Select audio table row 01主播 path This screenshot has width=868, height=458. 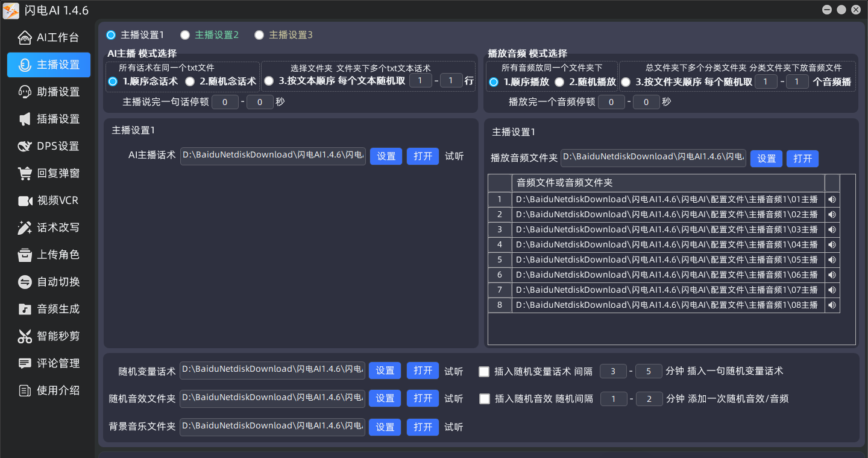668,199
